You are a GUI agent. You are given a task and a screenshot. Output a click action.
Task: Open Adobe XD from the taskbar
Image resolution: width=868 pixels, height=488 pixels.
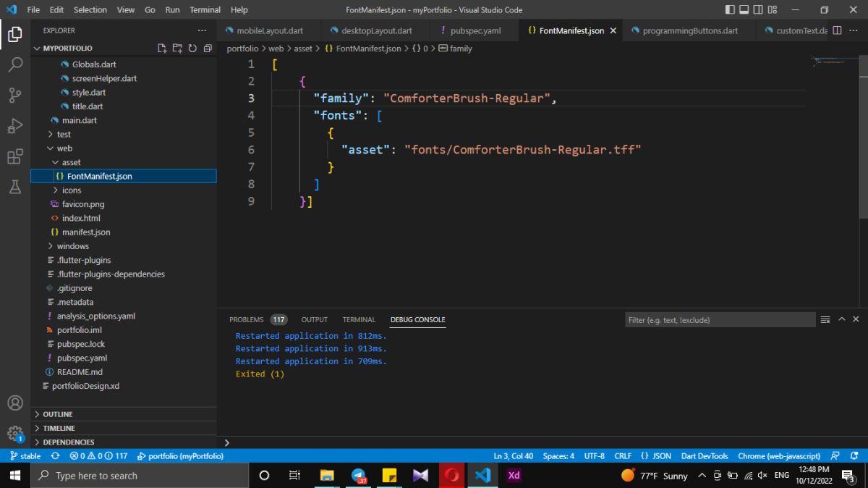point(514,476)
